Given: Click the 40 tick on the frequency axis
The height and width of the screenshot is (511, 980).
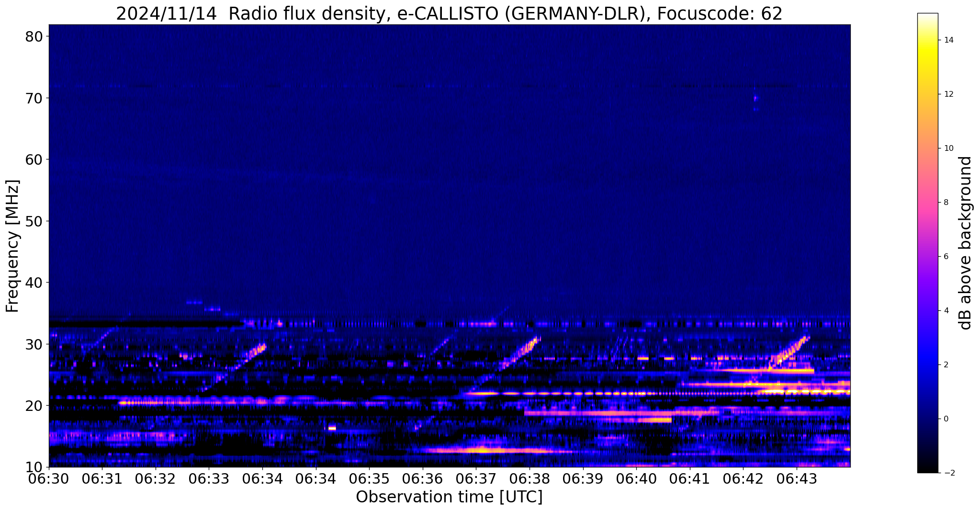Looking at the screenshot, I should click(34, 283).
